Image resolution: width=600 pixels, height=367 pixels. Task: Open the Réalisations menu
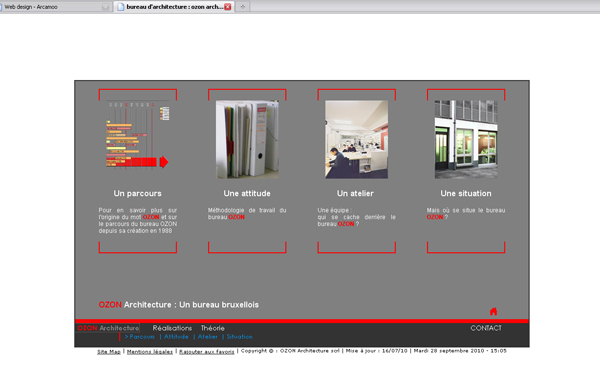coord(172,328)
